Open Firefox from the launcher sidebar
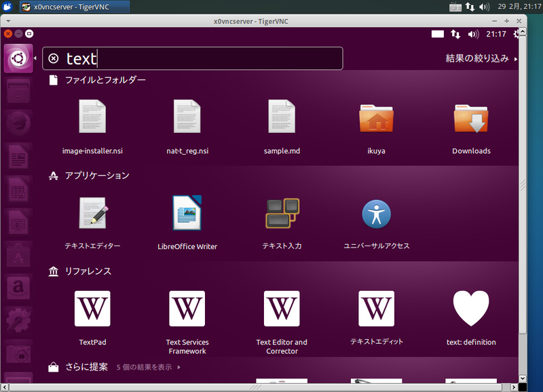This screenshot has width=543, height=392. pyautogui.click(x=18, y=124)
